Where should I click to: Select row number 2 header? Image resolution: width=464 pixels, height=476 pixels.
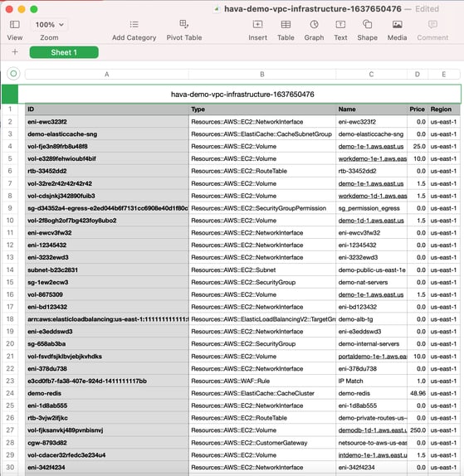(10, 122)
